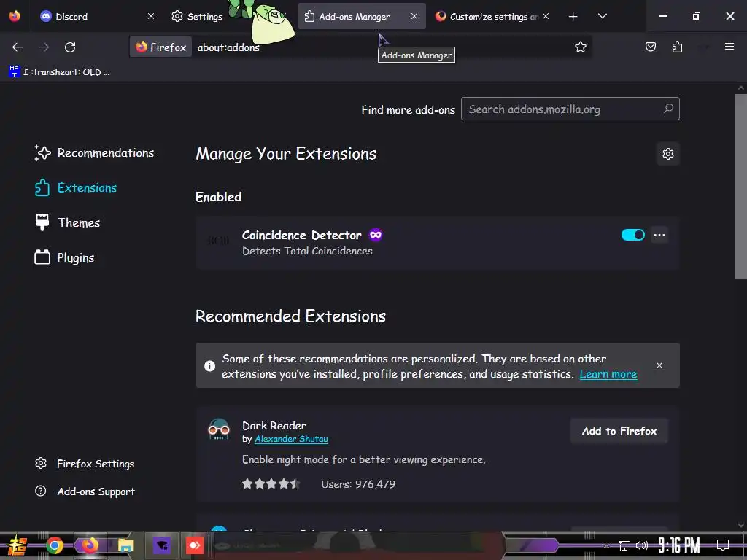This screenshot has height=560, width=747.
Task: Open the Coincidence Detector more options menu
Action: [659, 235]
